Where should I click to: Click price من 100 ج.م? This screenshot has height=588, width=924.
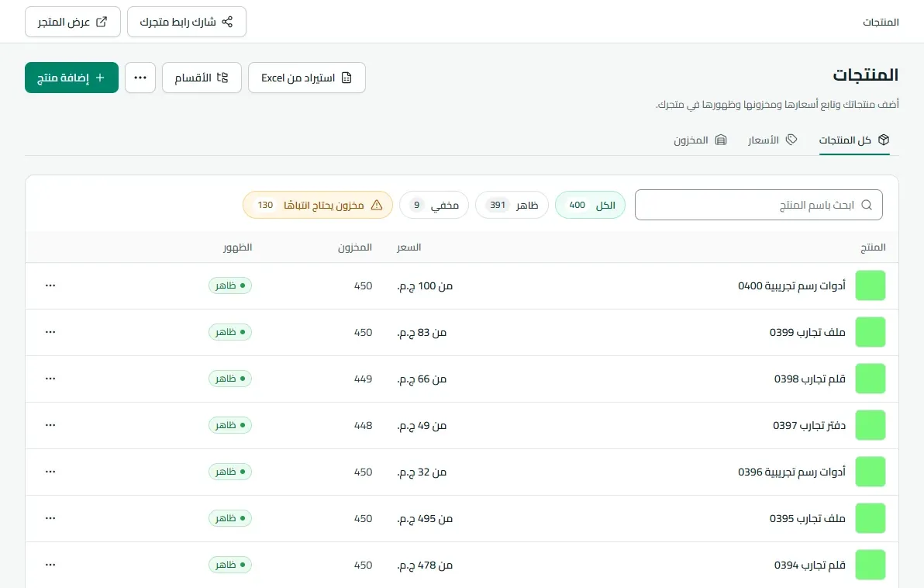[x=425, y=285]
